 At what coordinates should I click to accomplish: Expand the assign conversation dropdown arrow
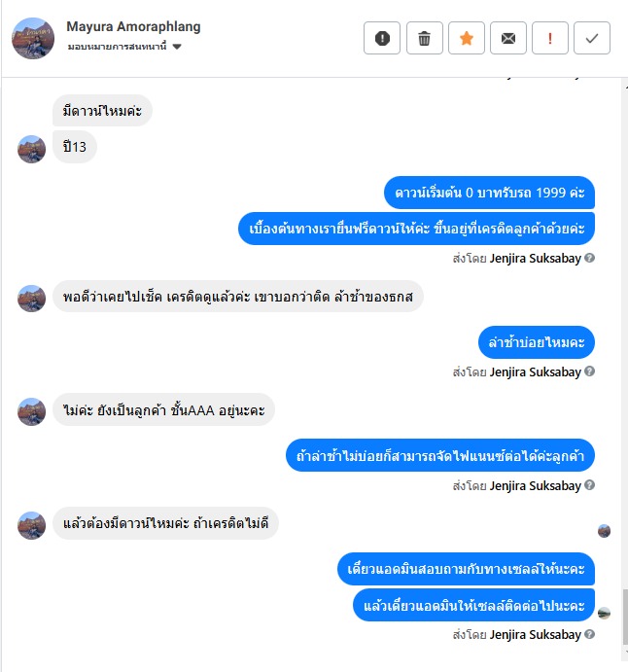(177, 47)
